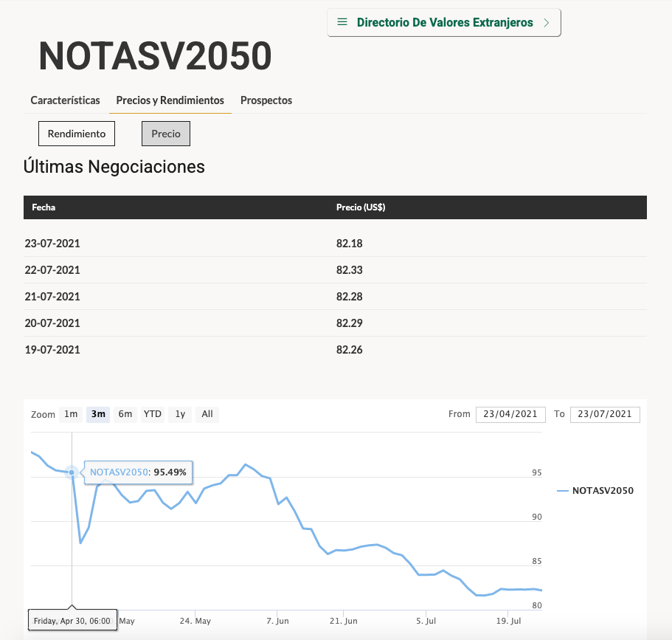Show All data in chart
The width and height of the screenshot is (672, 640).
(x=207, y=414)
